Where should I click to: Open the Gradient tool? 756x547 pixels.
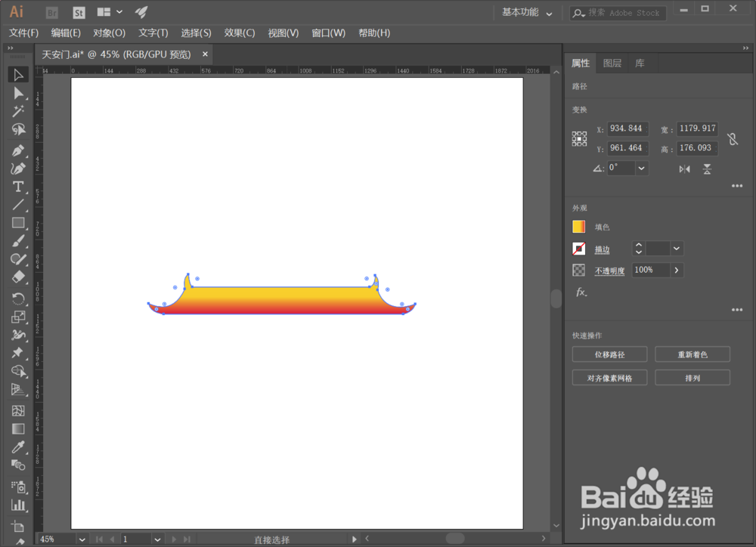[19, 428]
